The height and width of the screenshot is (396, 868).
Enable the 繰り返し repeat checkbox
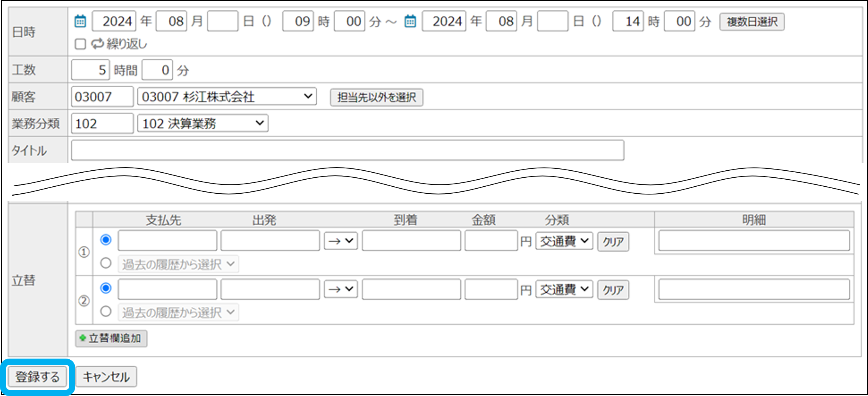pyautogui.click(x=80, y=44)
